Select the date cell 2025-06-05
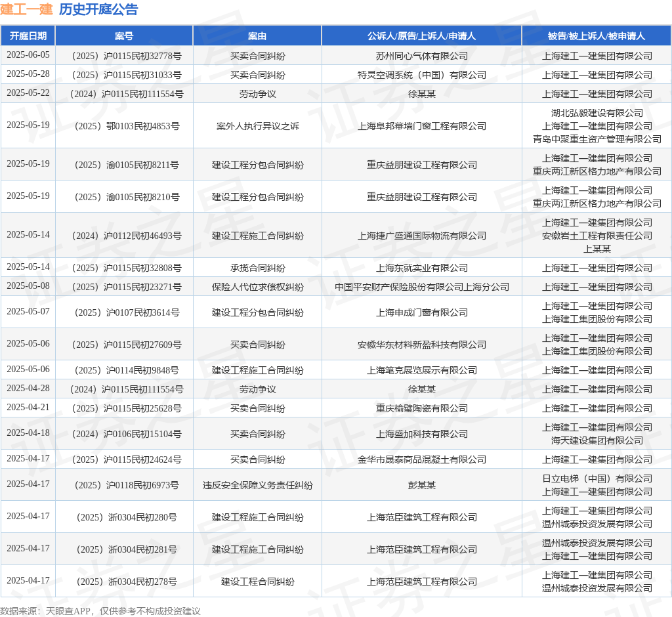The height and width of the screenshot is (617, 672). coord(28,55)
